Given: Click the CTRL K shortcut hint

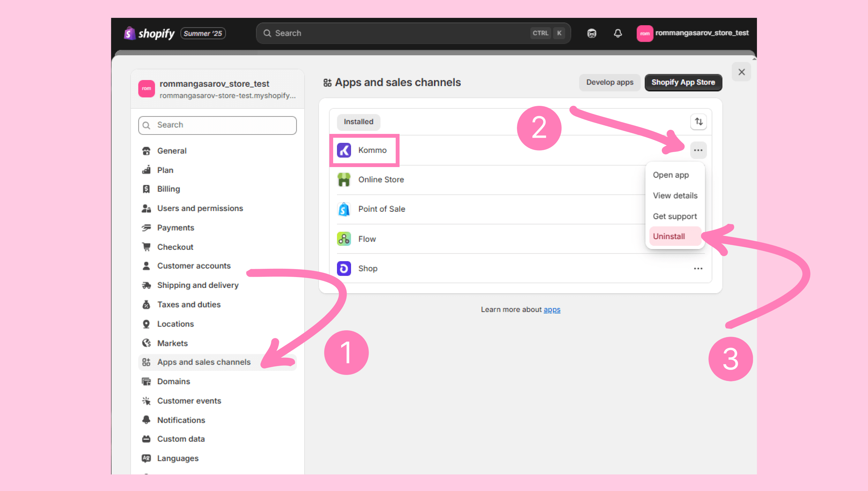Looking at the screenshot, I should [x=547, y=33].
